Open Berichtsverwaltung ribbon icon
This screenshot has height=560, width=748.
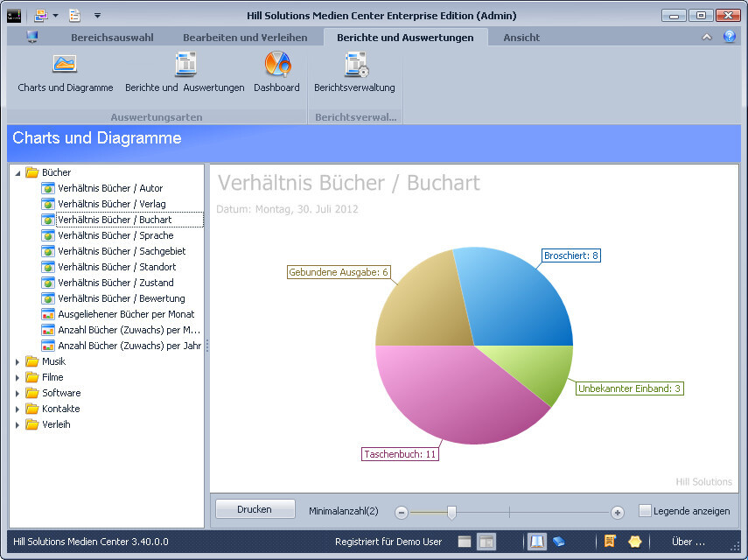click(356, 65)
